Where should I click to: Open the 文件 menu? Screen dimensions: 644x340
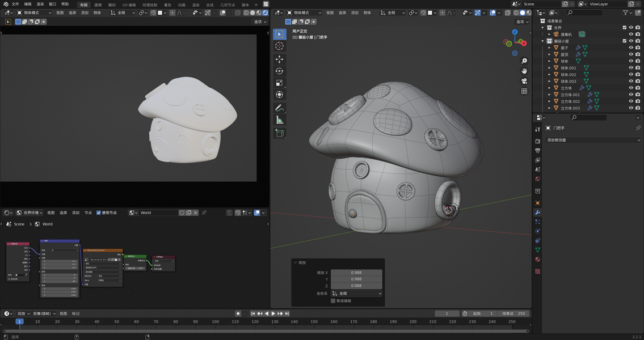click(x=15, y=4)
